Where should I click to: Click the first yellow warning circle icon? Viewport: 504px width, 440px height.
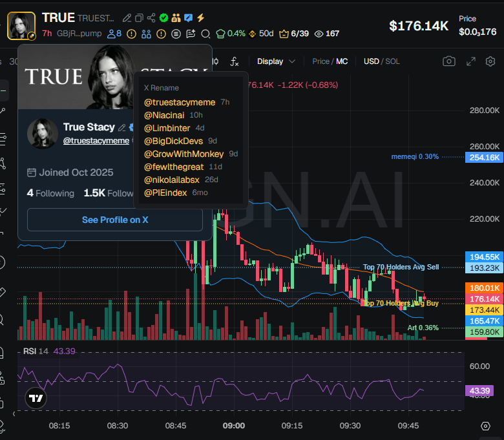coord(131,34)
